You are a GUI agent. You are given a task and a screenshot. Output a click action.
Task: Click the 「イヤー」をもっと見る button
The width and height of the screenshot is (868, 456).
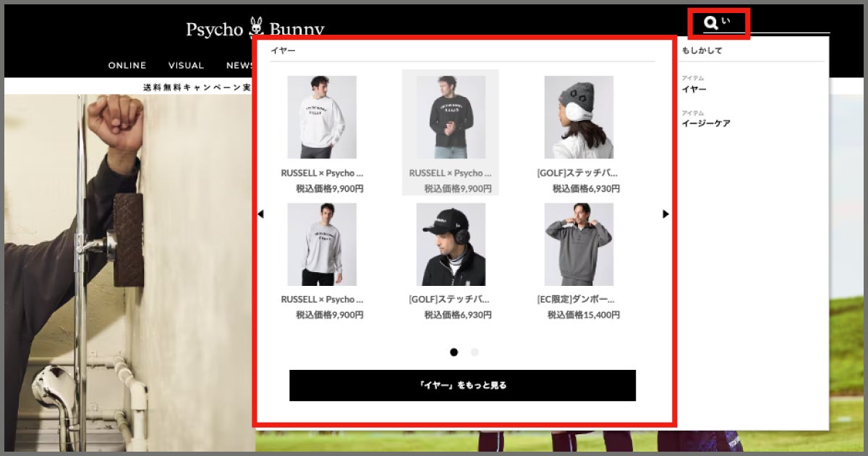coord(462,386)
